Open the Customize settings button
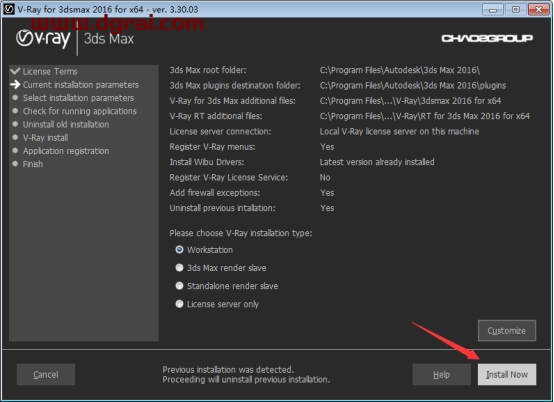This screenshot has height=402, width=554. pos(507,331)
